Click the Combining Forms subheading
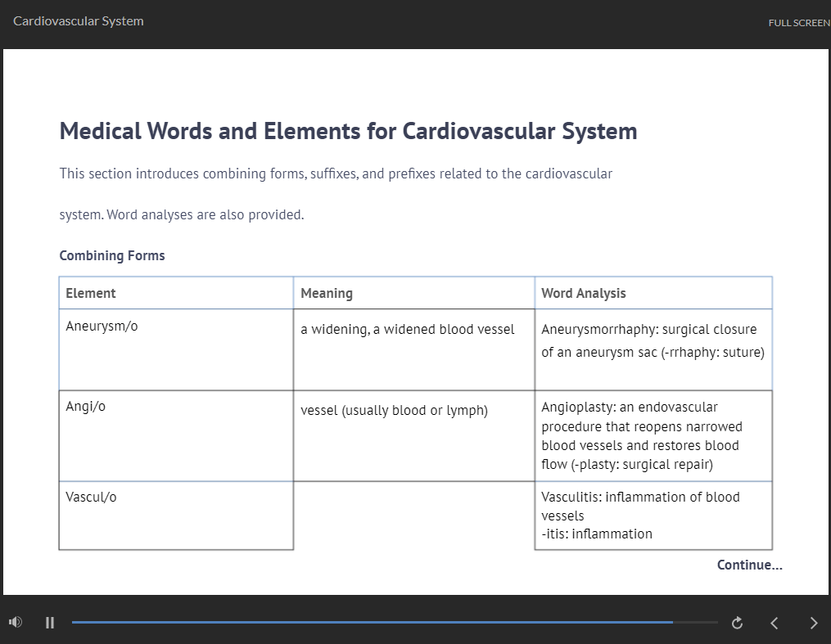 point(112,255)
